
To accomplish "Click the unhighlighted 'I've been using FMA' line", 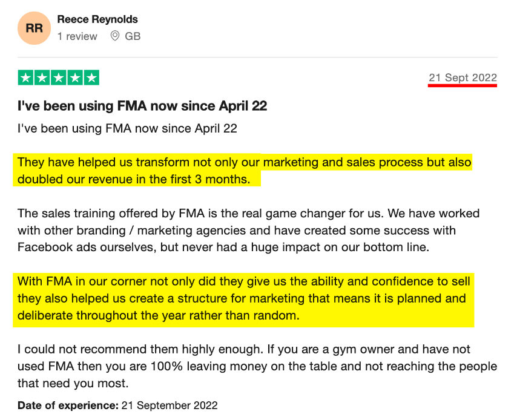I will pyautogui.click(x=127, y=128).
